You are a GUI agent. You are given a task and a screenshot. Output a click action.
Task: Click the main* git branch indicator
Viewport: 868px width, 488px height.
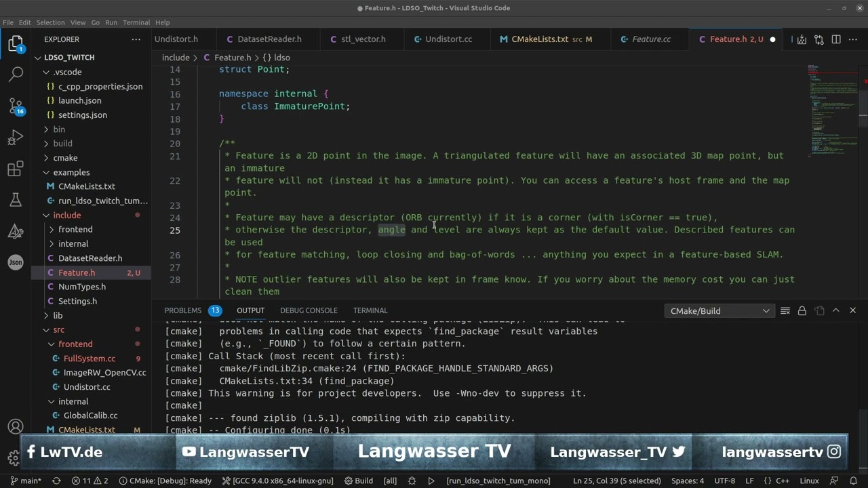26,481
